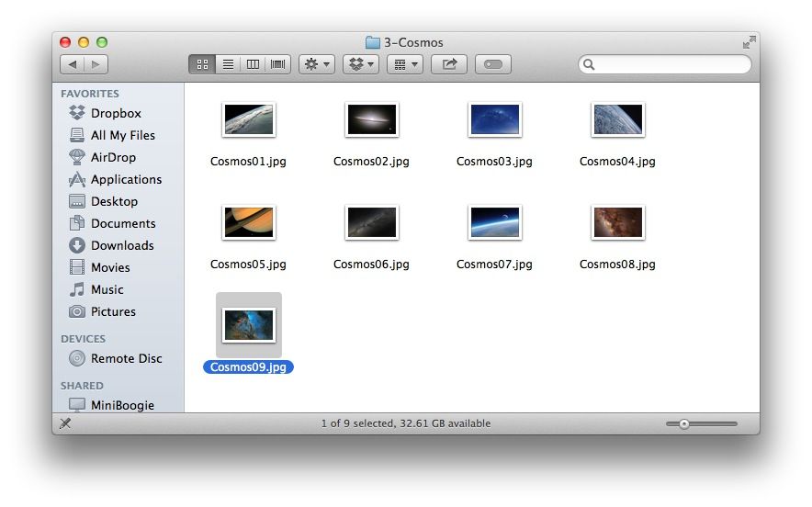812x507 pixels.
Task: Click the Share toolbar button
Action: coord(449,64)
